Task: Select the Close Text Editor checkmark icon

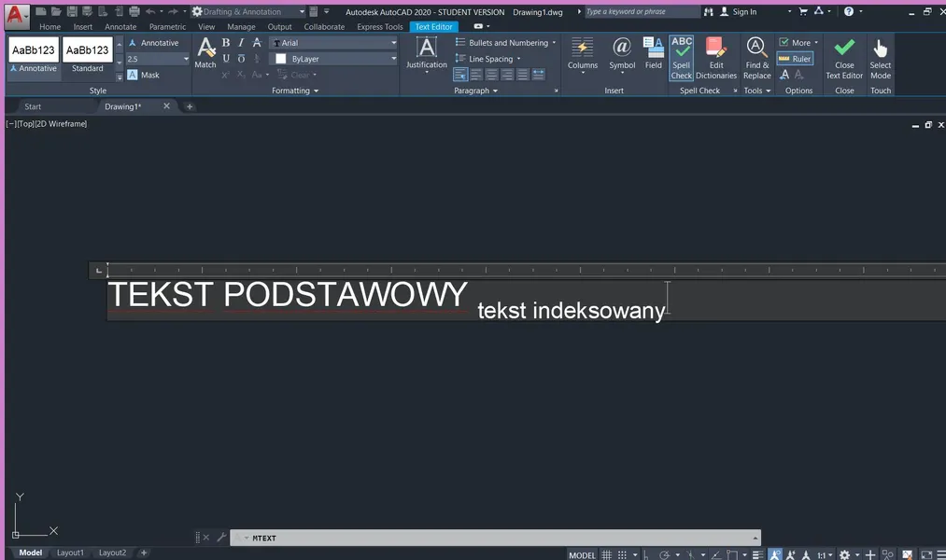Action: (x=843, y=47)
